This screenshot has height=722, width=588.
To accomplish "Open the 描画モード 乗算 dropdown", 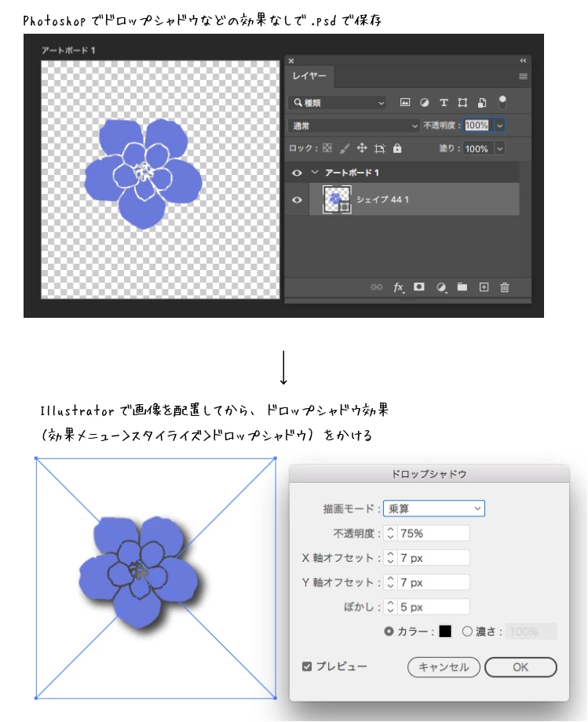I will point(434,509).
